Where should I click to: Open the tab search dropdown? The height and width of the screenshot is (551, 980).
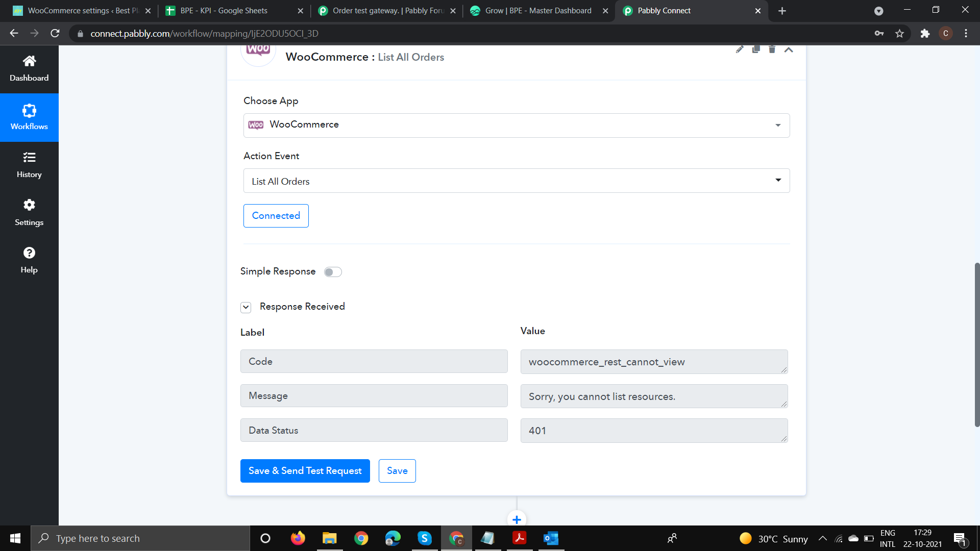pos(878,11)
